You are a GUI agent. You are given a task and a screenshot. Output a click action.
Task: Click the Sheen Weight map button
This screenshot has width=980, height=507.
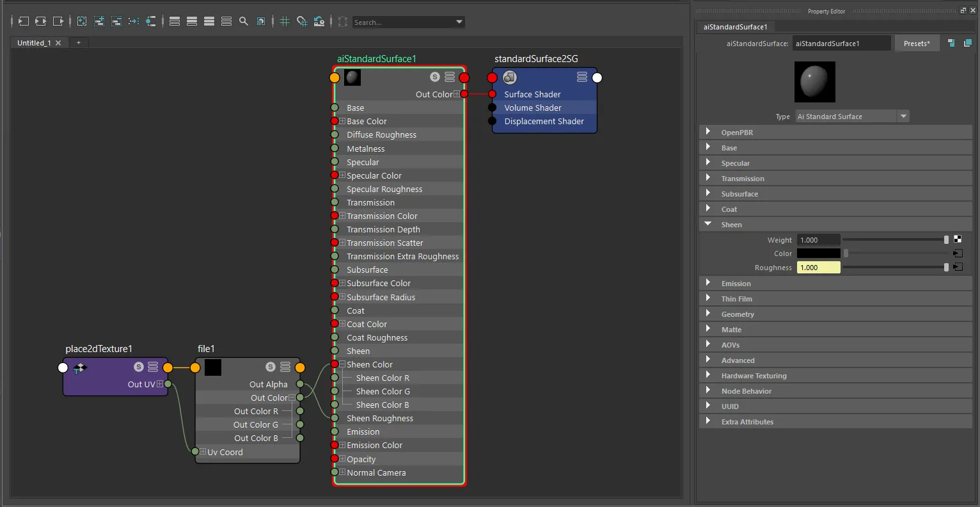pos(958,239)
